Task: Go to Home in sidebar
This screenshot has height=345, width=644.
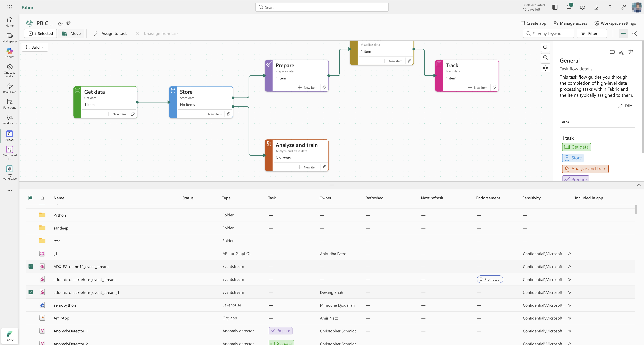Action: tap(10, 22)
